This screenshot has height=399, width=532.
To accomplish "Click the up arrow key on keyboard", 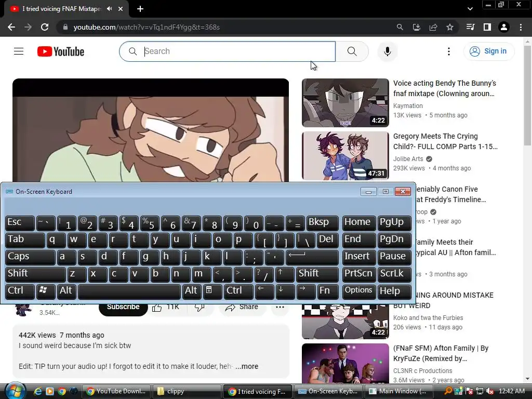I will [284, 274].
